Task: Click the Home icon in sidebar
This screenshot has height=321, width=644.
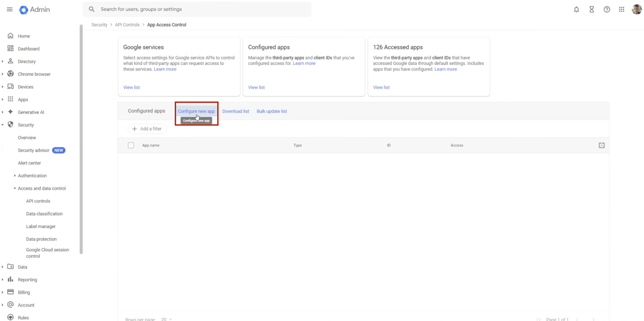Action: click(10, 36)
